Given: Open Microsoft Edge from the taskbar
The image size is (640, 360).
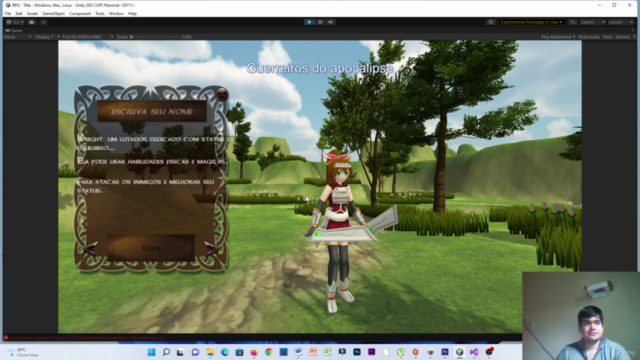Looking at the screenshot, I should coord(225,352).
